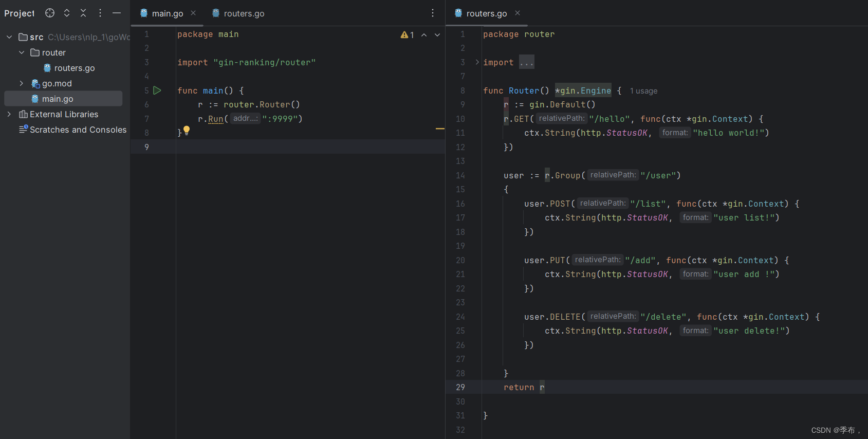The image size is (868, 439).
Task: Click user.DELETE method call
Action: point(552,317)
